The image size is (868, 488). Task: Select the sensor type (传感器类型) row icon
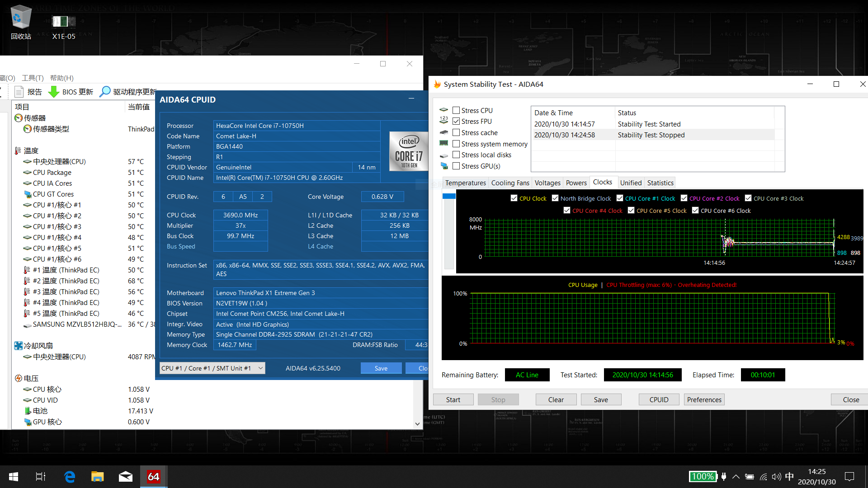(28, 129)
